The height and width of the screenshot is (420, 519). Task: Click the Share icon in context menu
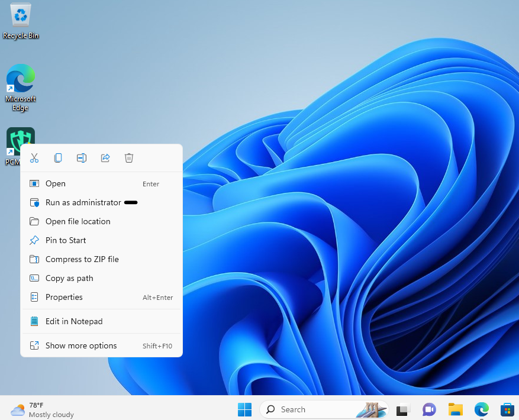point(105,158)
